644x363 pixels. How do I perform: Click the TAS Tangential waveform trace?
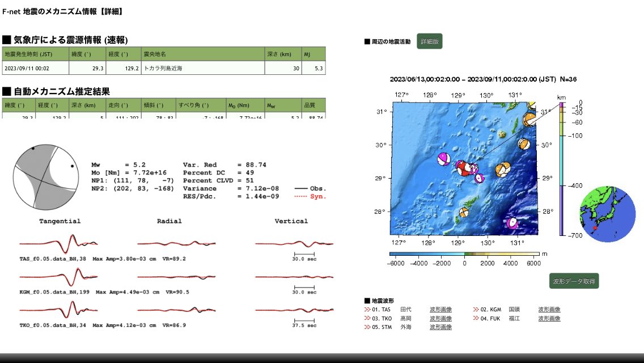pyautogui.click(x=59, y=243)
